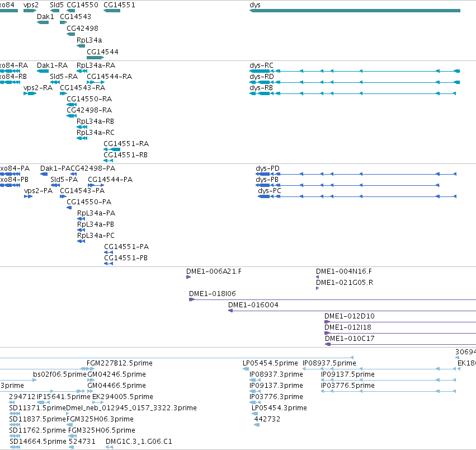Click the CG14550 gene label

point(83,5)
